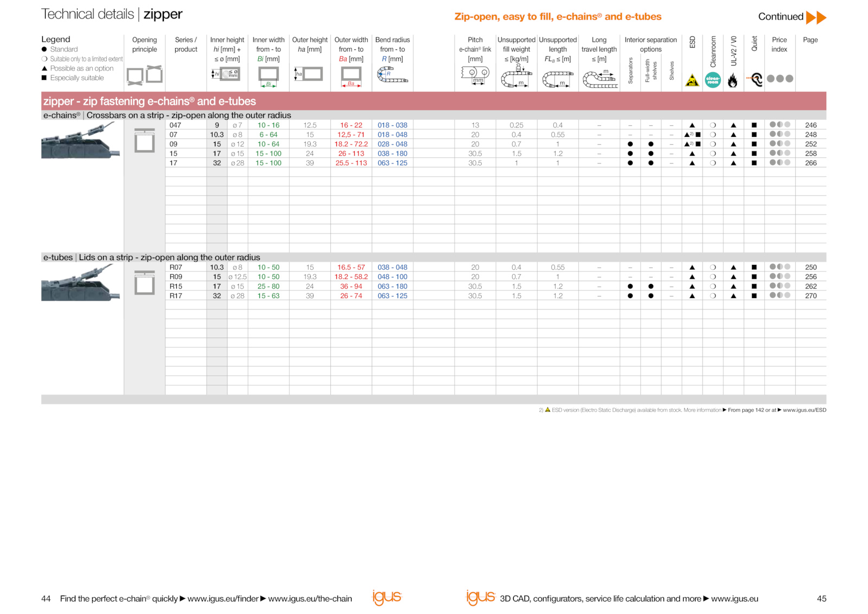
Task: Click the long travel length chain icon
Action: pos(599,79)
